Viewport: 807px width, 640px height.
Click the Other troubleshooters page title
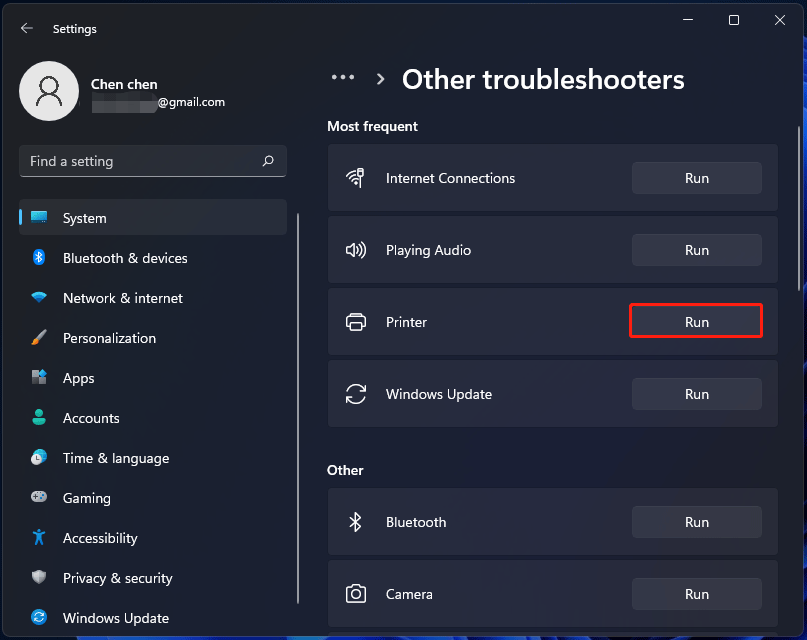pyautogui.click(x=543, y=80)
